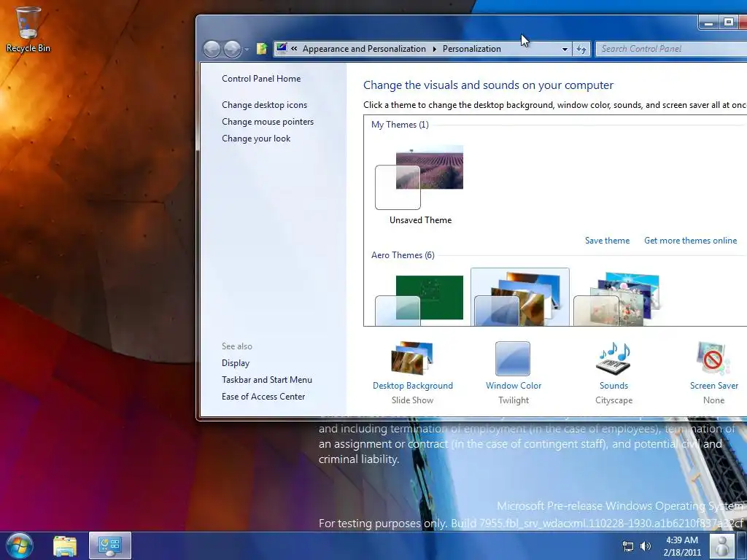
Task: Open the recent pages dropdown arrow
Action: 247,49
